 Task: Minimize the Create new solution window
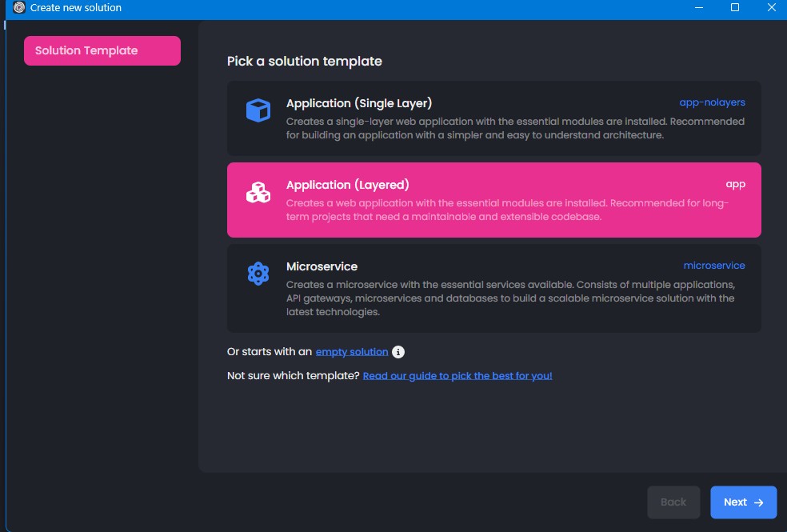pos(698,8)
